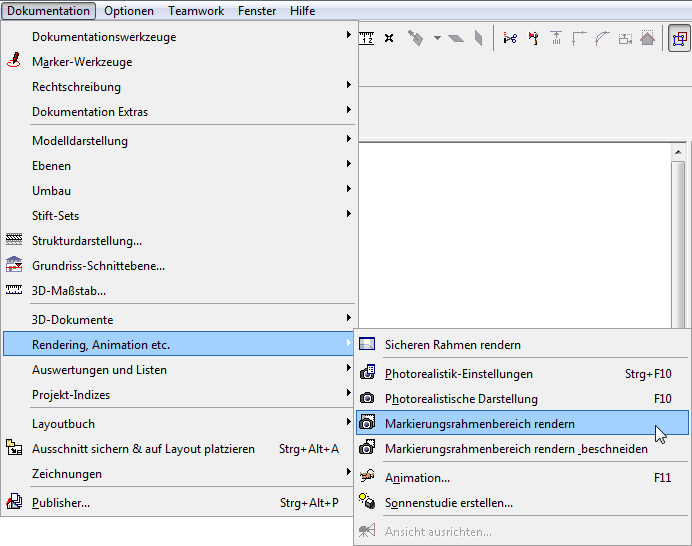Open the Dokumentation menu
The image size is (692, 546).
click(49, 11)
